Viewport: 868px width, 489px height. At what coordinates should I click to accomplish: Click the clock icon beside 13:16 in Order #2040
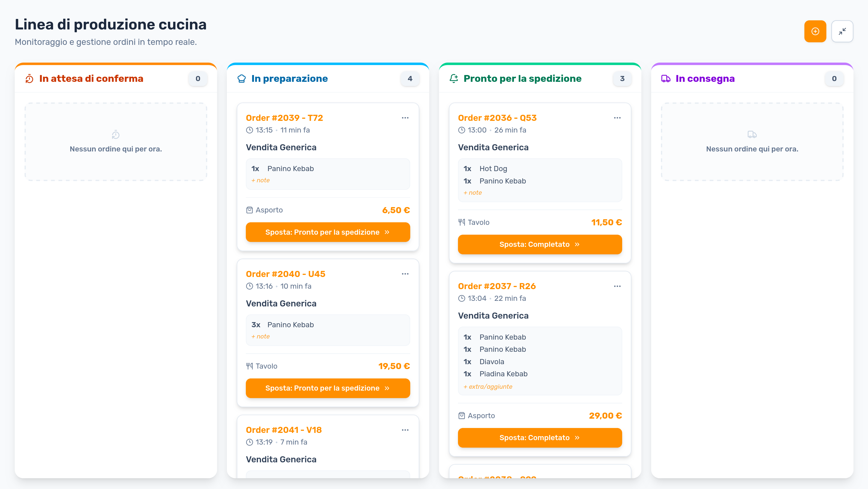tap(249, 286)
